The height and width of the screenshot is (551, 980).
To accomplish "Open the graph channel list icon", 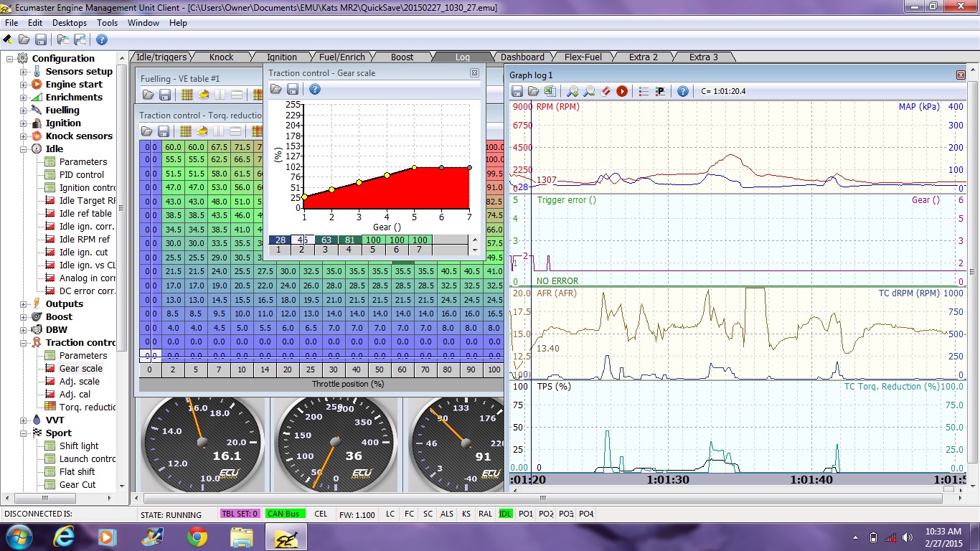I will point(644,91).
